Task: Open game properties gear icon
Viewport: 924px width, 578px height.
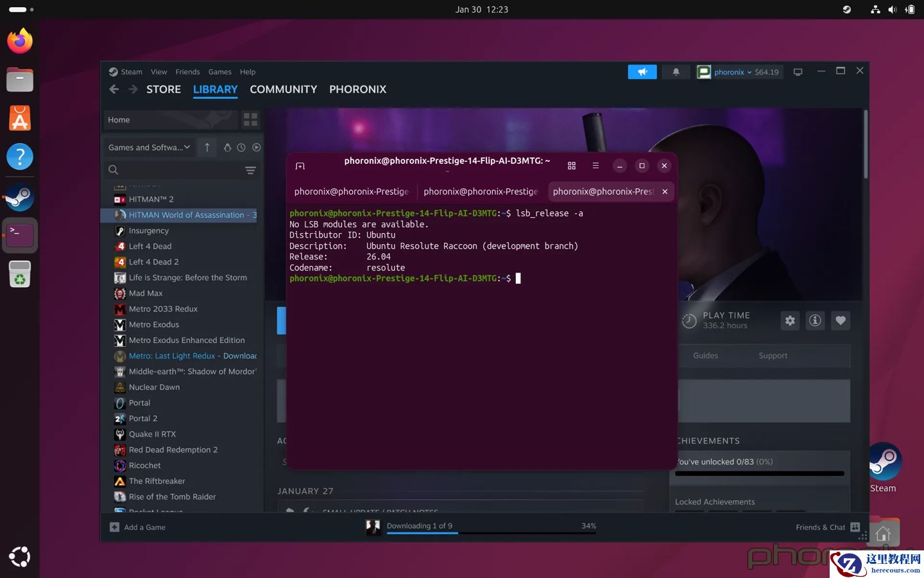Action: coord(790,320)
